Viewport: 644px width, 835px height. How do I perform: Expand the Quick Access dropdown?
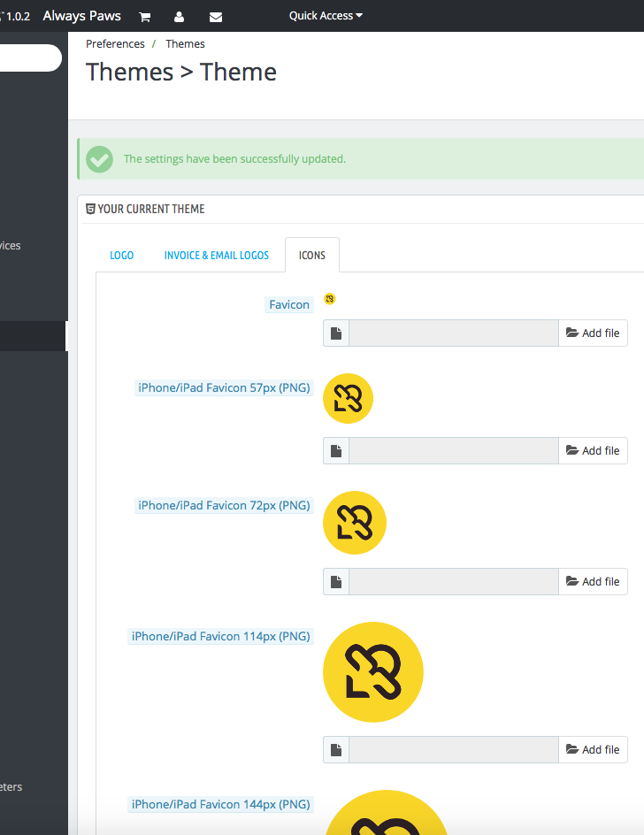326,16
